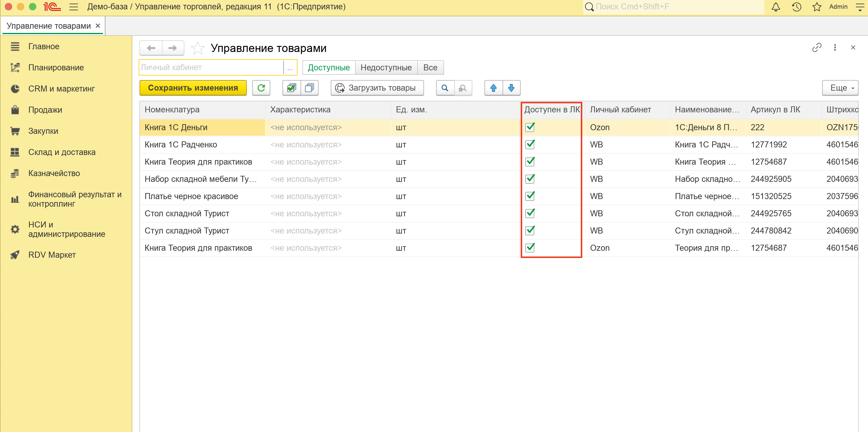Open the three-dot form menu

pyautogui.click(x=835, y=47)
